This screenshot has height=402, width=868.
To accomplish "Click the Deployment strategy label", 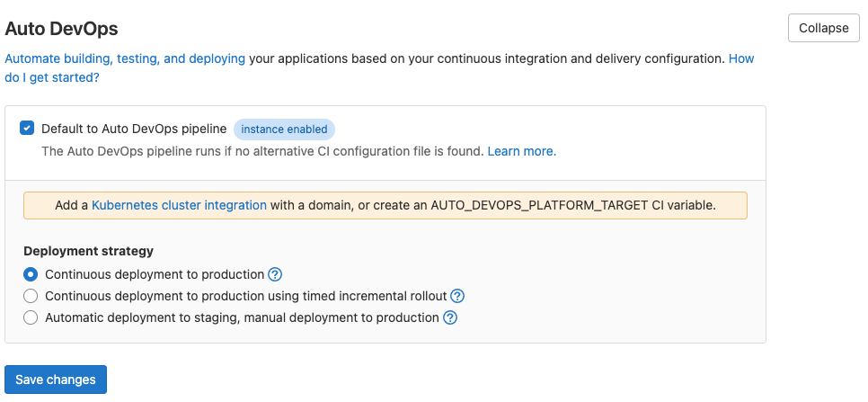I will coord(89,251).
